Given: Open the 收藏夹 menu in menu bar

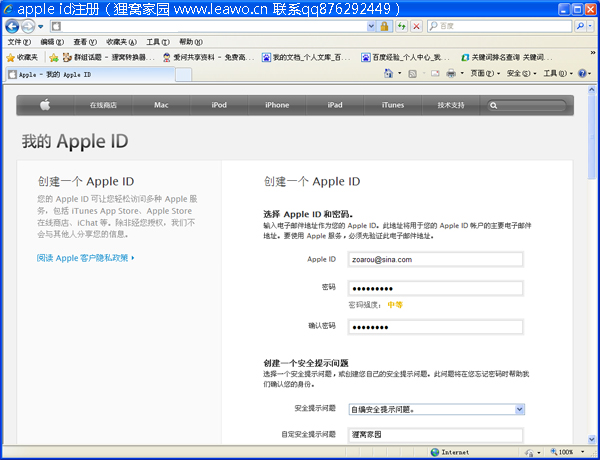Looking at the screenshot, I should pyautogui.click(x=121, y=42).
